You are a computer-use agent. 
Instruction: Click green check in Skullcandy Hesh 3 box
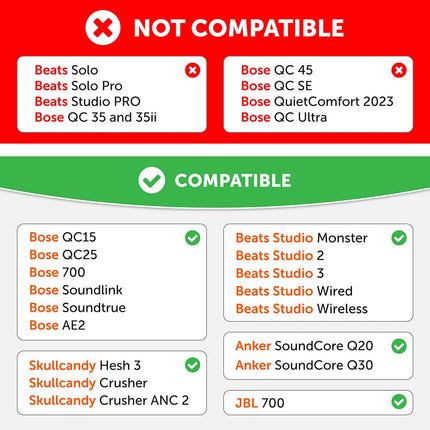192,365
